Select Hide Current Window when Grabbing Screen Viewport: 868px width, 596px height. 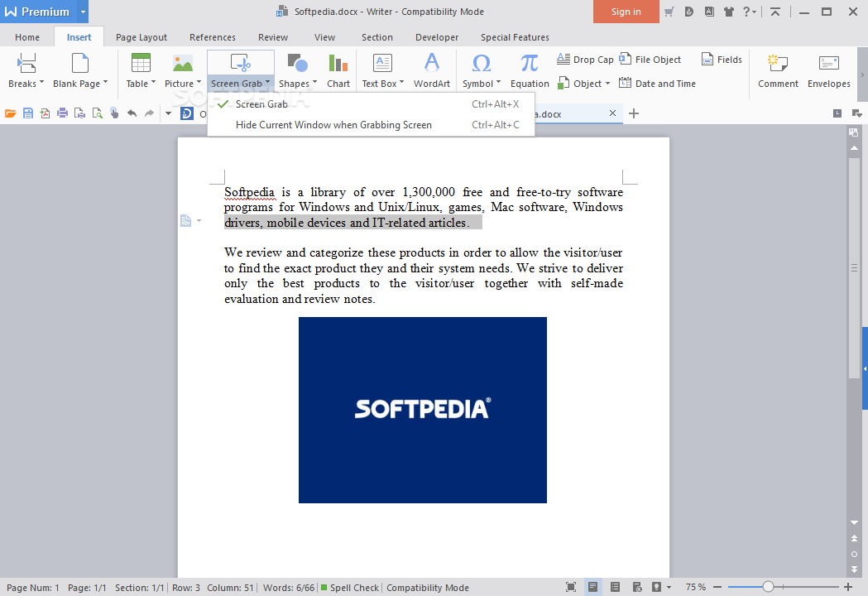[371, 125]
